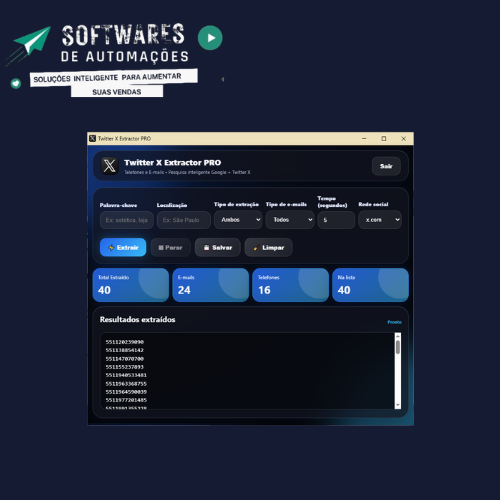Click the scrollbar down arrow in results
Screen dimensions: 500x500
click(x=398, y=405)
